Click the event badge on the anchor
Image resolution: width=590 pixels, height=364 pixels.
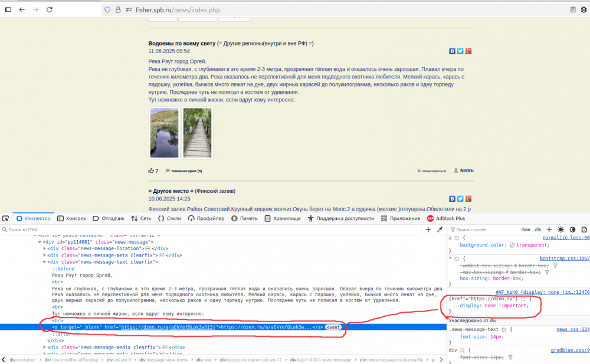(x=333, y=327)
